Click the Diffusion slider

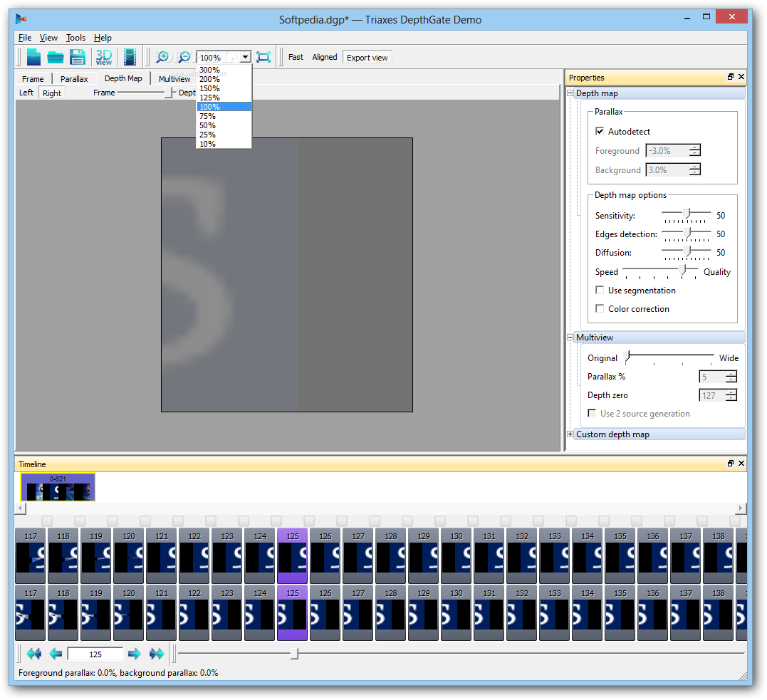687,252
